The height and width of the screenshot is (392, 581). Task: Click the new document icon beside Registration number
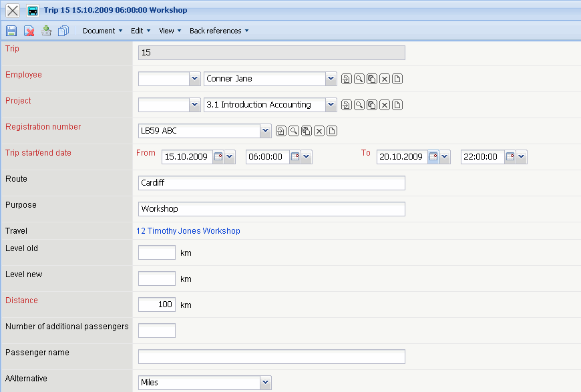[332, 131]
